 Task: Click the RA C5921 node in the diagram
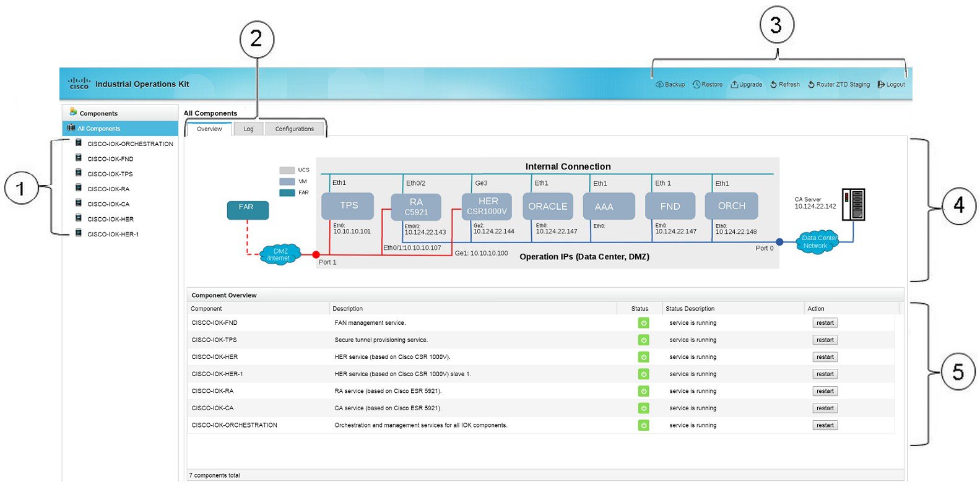[x=416, y=207]
